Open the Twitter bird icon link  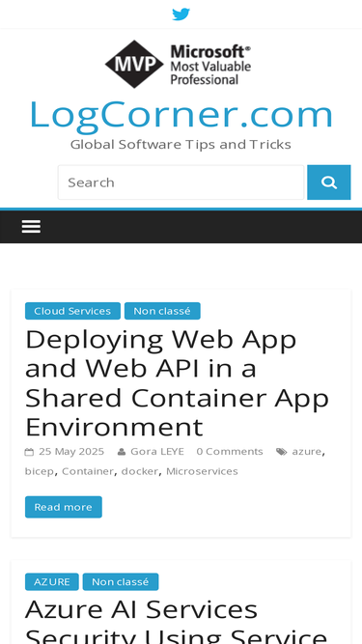click(181, 14)
